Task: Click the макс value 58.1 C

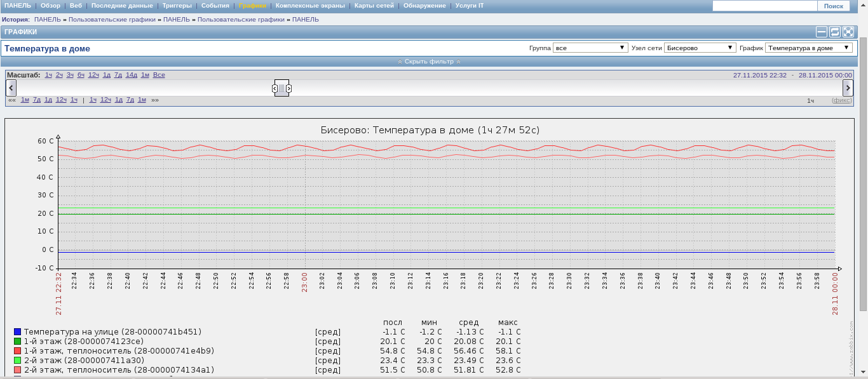Action: tap(509, 350)
